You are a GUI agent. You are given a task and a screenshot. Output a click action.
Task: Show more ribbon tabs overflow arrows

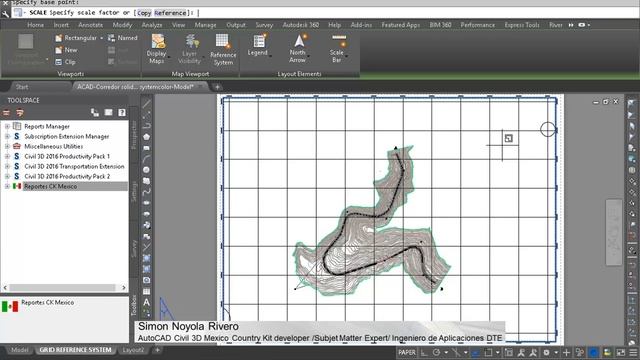[x=571, y=25]
